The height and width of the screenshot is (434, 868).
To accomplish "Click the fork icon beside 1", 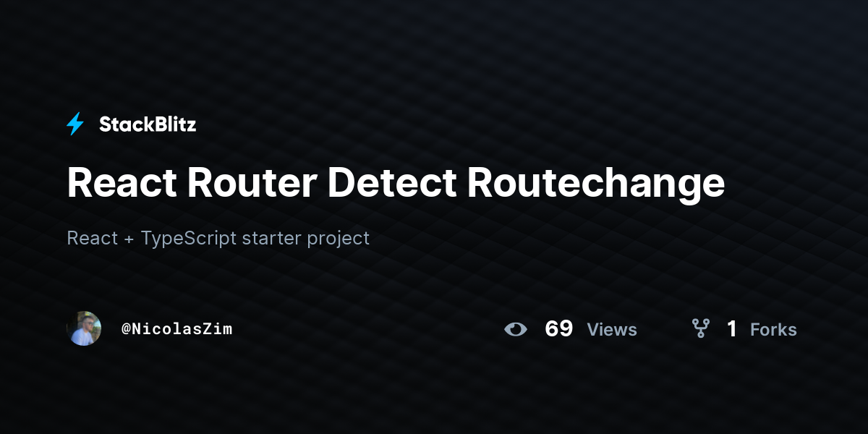I will point(700,329).
